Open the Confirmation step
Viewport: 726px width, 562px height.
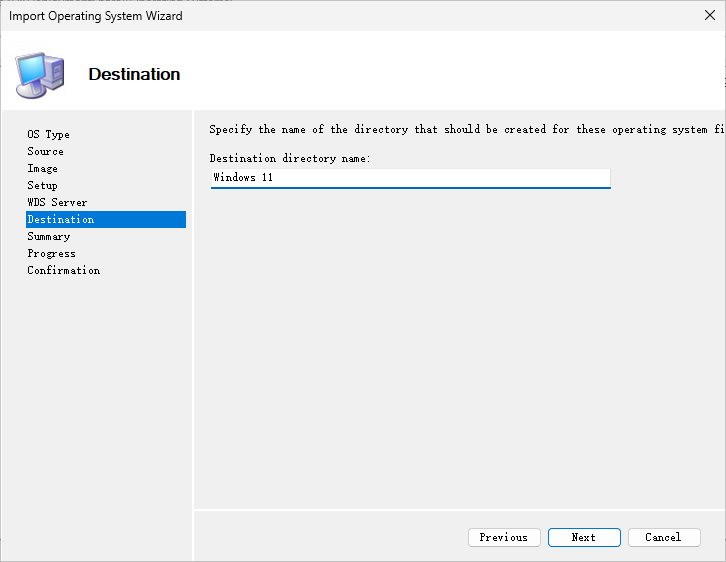pyautogui.click(x=63, y=270)
